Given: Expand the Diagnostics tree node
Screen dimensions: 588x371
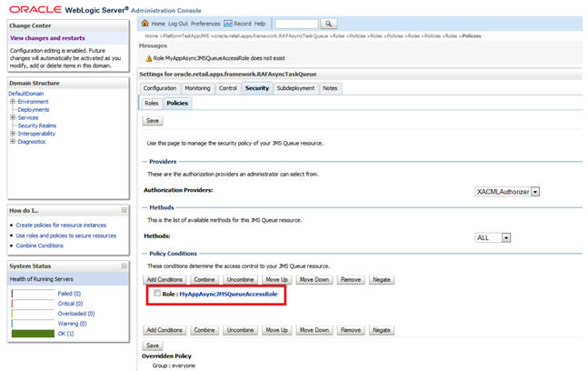Looking at the screenshot, I should [13, 142].
